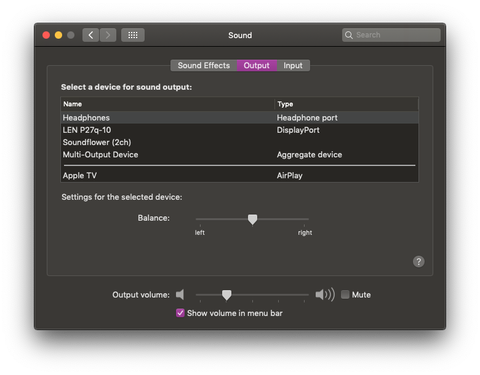The image size is (480, 375).
Task: Click the magnifying glass search icon
Action: click(x=349, y=35)
